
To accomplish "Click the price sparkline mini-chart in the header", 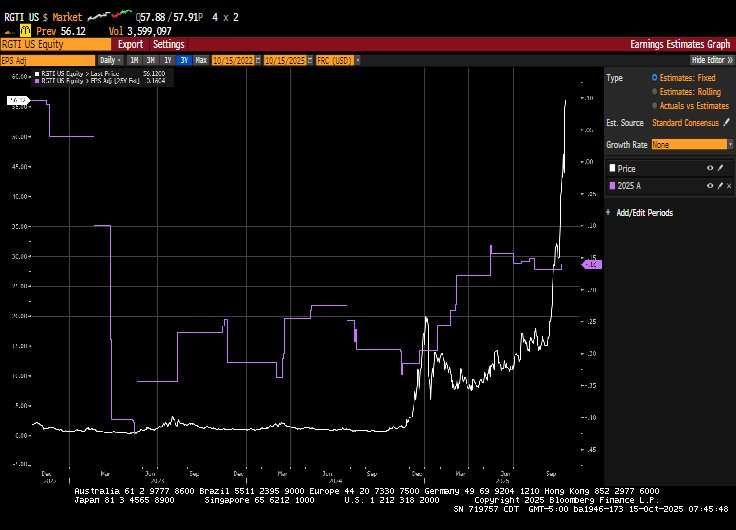I will (x=110, y=15).
